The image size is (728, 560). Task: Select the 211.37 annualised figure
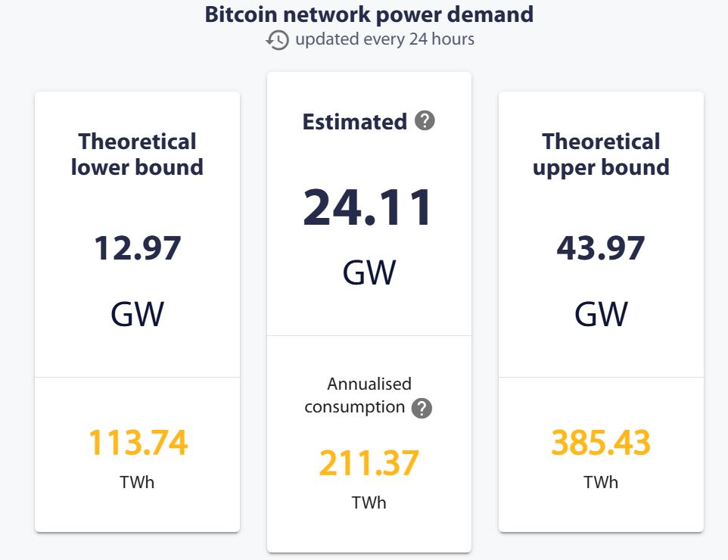[369, 463]
